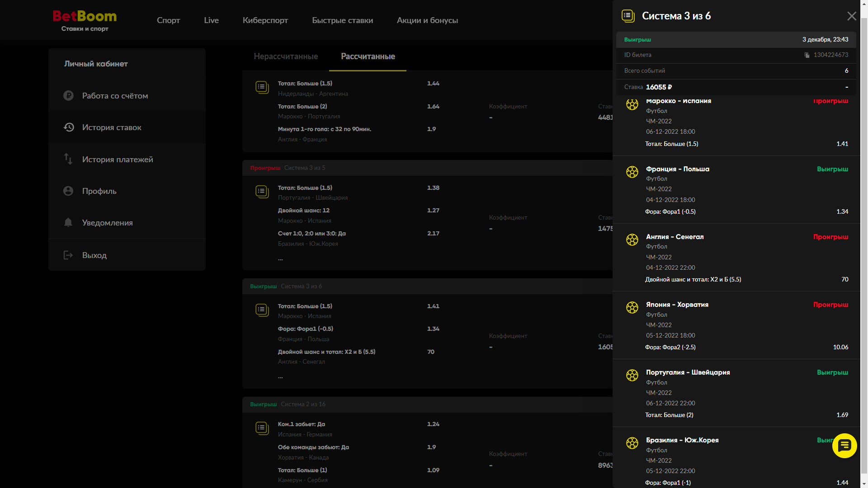Click the clock icon for История ставок
The image size is (868, 488).
pos(69,127)
